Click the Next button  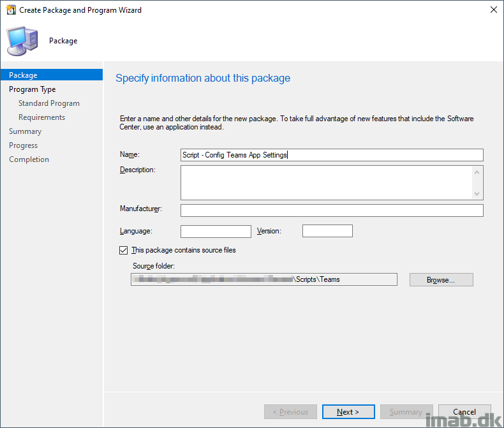point(348,412)
